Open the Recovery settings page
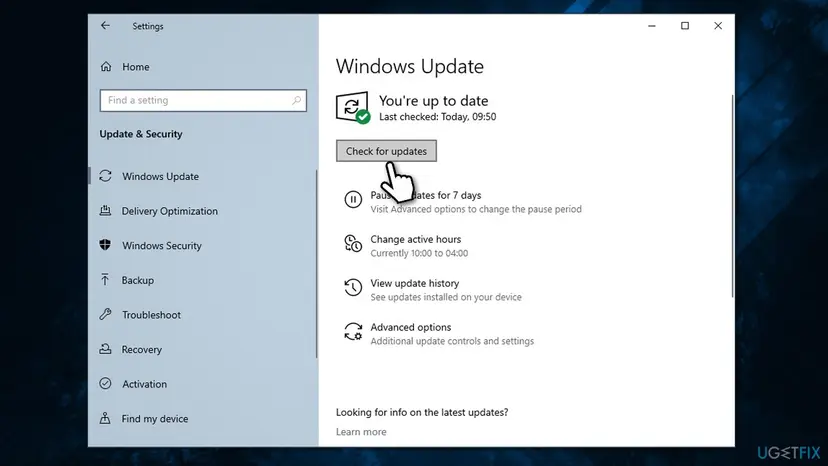The width and height of the screenshot is (828, 466). click(142, 349)
